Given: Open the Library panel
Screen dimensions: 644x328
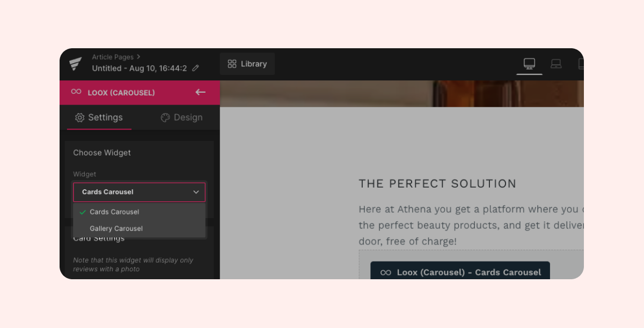Looking at the screenshot, I should pyautogui.click(x=247, y=64).
